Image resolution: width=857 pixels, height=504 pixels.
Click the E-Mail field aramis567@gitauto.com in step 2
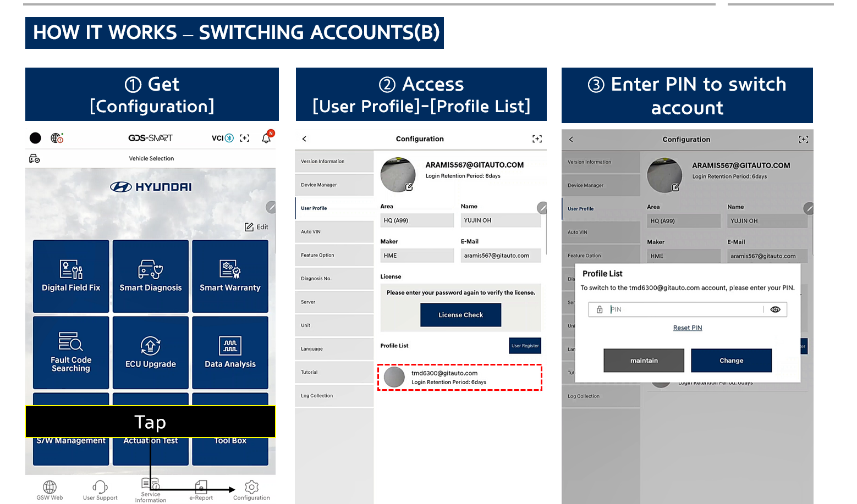pyautogui.click(x=501, y=256)
